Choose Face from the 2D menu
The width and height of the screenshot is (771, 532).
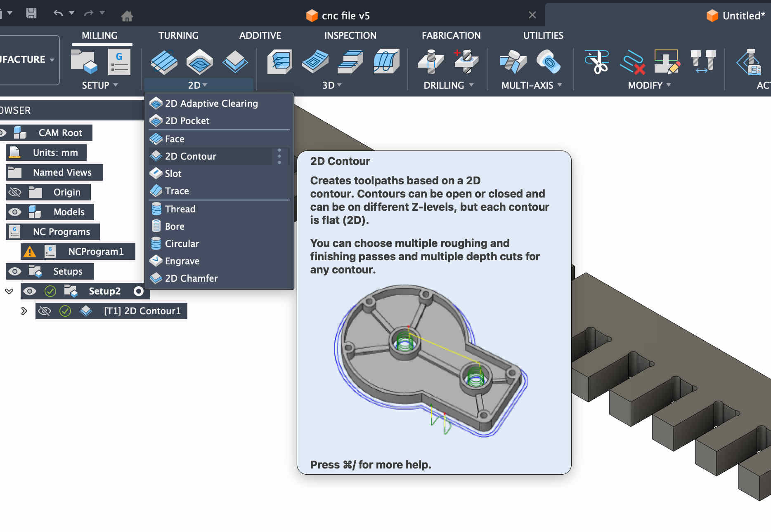[x=219, y=139]
